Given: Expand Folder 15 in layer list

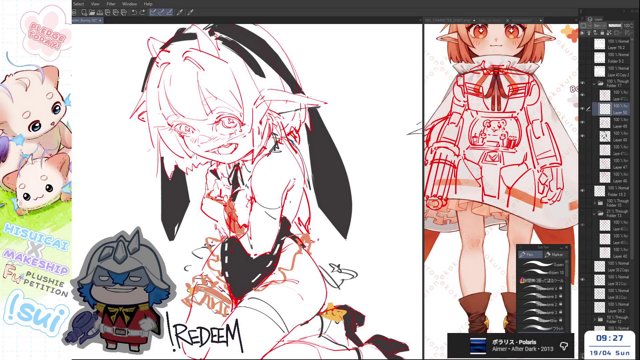Looking at the screenshot, I should click(x=595, y=202).
